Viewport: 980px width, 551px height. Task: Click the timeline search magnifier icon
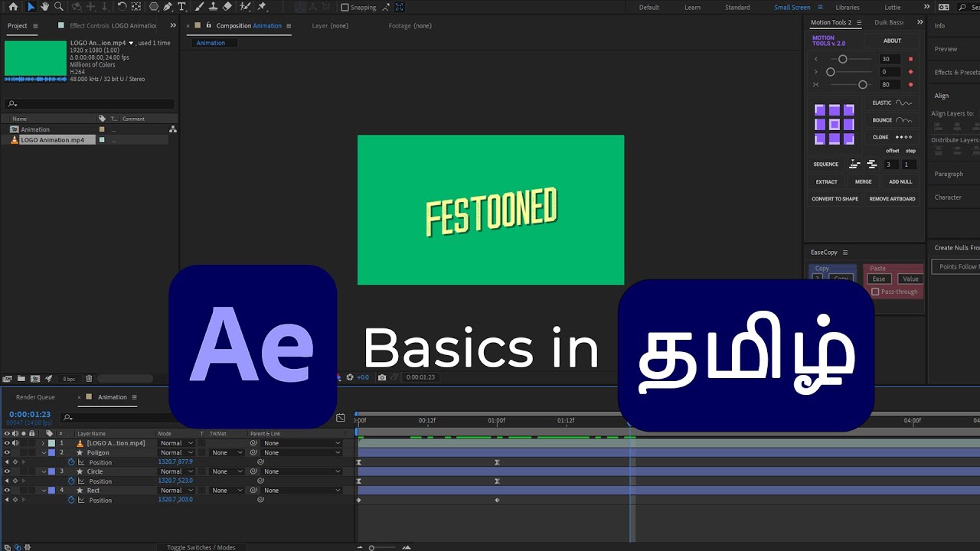coord(68,417)
